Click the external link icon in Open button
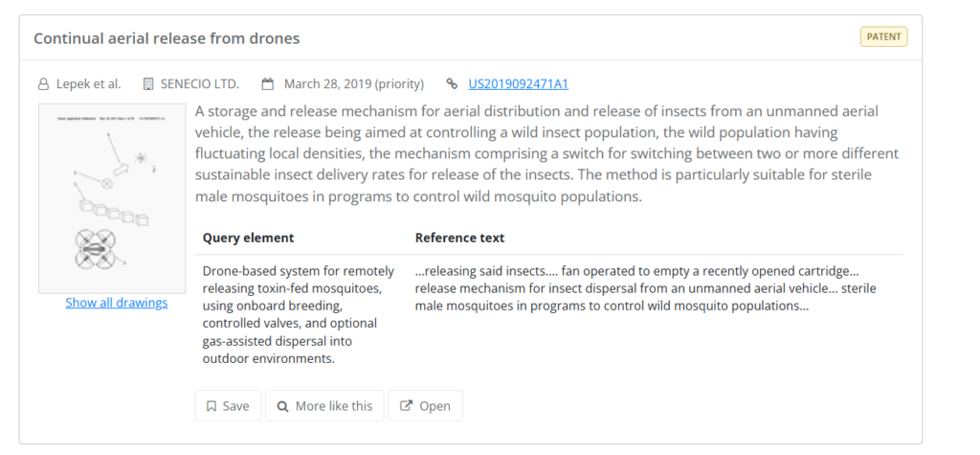The width and height of the screenshot is (980, 455). (x=406, y=406)
